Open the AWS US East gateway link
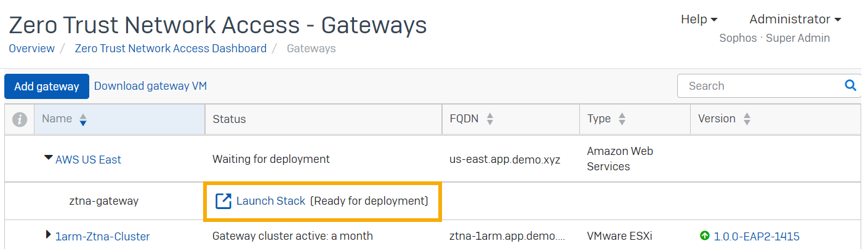Image resolution: width=868 pixels, height=249 pixels. click(x=88, y=160)
